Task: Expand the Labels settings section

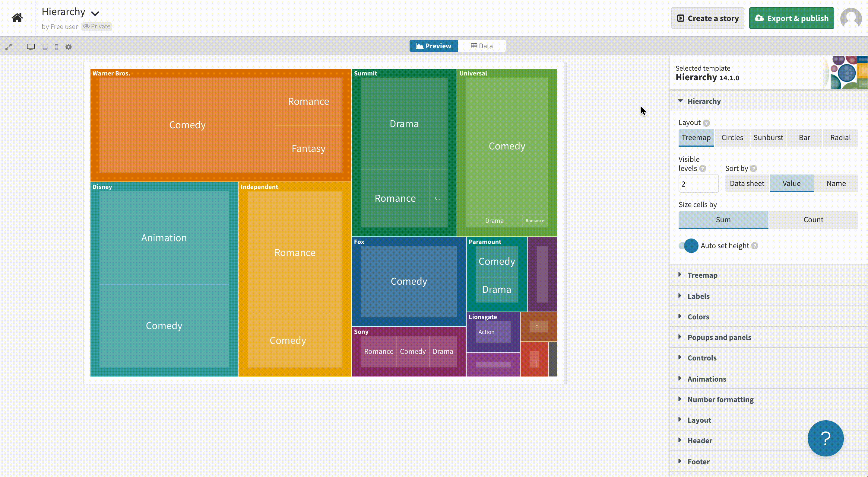Action: [x=768, y=296]
